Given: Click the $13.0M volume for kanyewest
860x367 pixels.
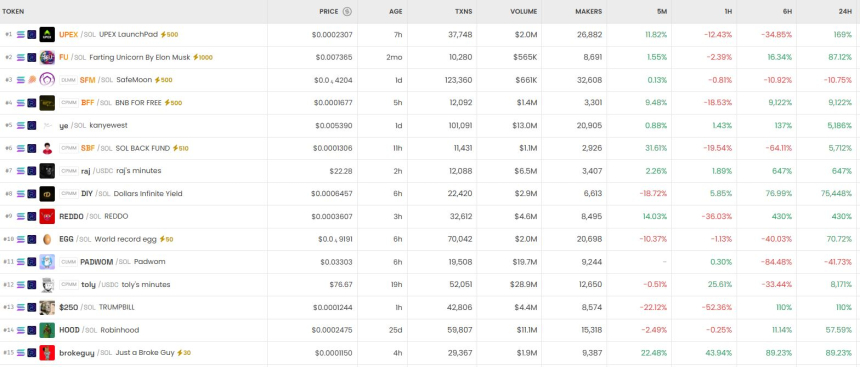Looking at the screenshot, I should click(x=524, y=126).
